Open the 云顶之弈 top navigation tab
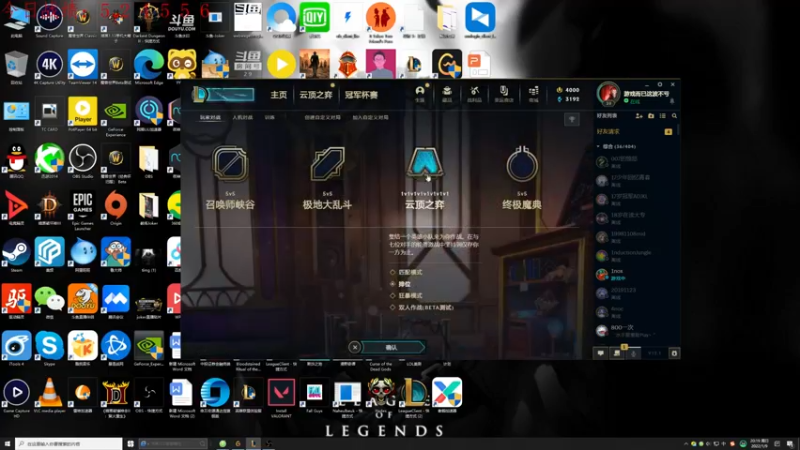 [316, 95]
